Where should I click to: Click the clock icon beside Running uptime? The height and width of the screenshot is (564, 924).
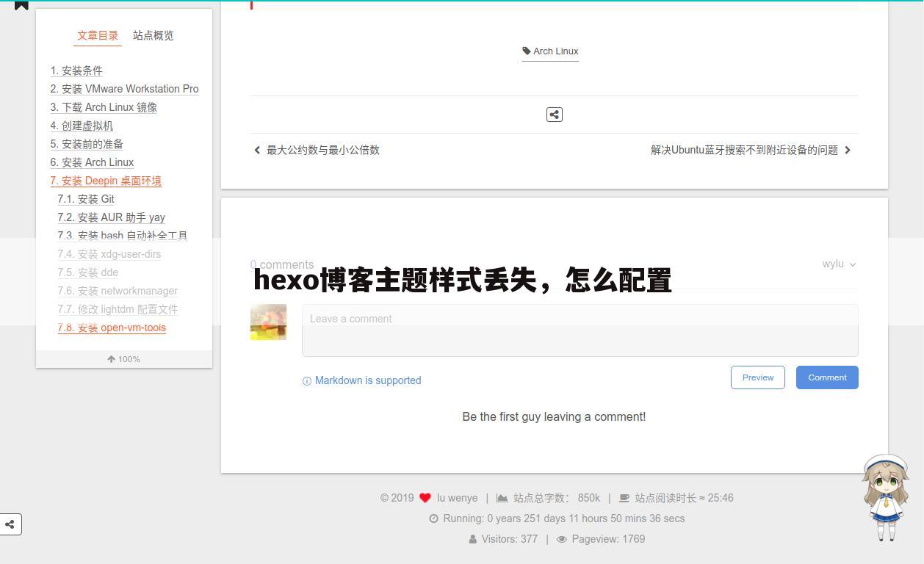433,518
